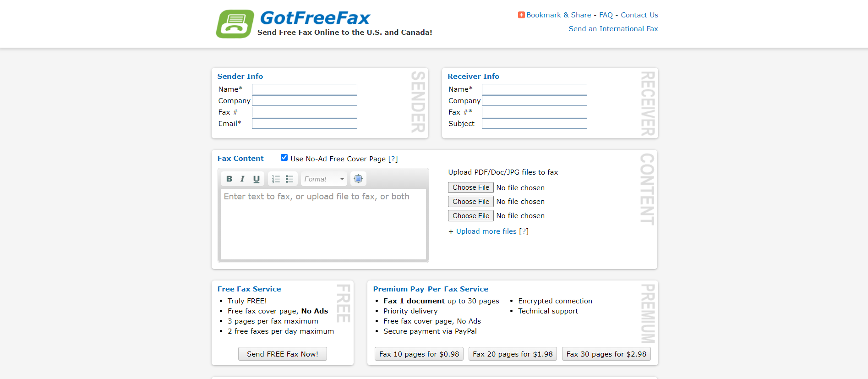Toggle bold formatting in editor
Image resolution: width=868 pixels, height=379 pixels.
(x=229, y=179)
